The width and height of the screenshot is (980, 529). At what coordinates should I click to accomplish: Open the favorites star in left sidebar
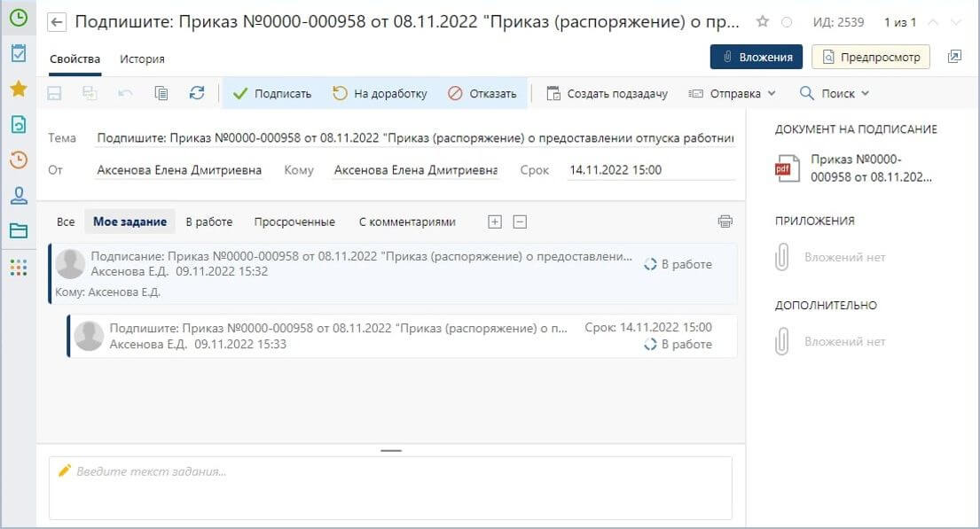pyautogui.click(x=18, y=89)
